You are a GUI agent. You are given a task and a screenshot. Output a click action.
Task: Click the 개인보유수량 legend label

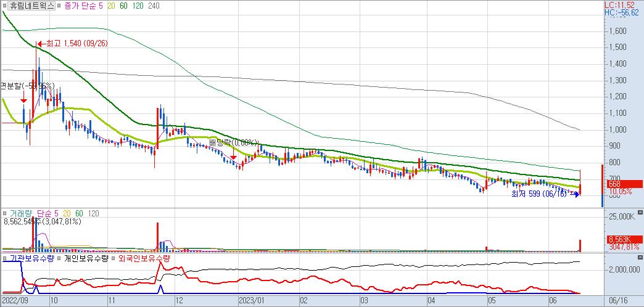pyautogui.click(x=86, y=258)
